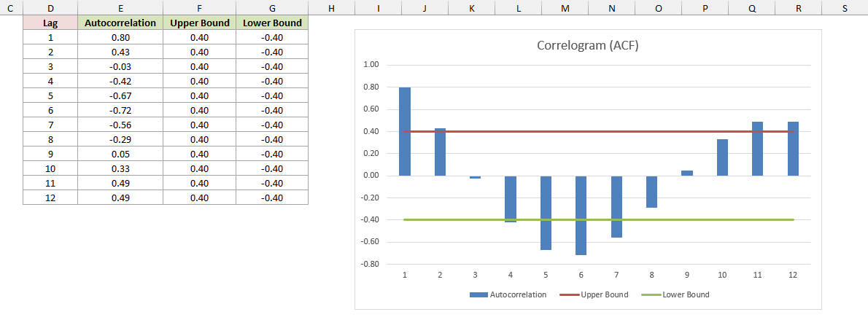Select the autocorrelation cell showing -0.67

tap(120, 95)
